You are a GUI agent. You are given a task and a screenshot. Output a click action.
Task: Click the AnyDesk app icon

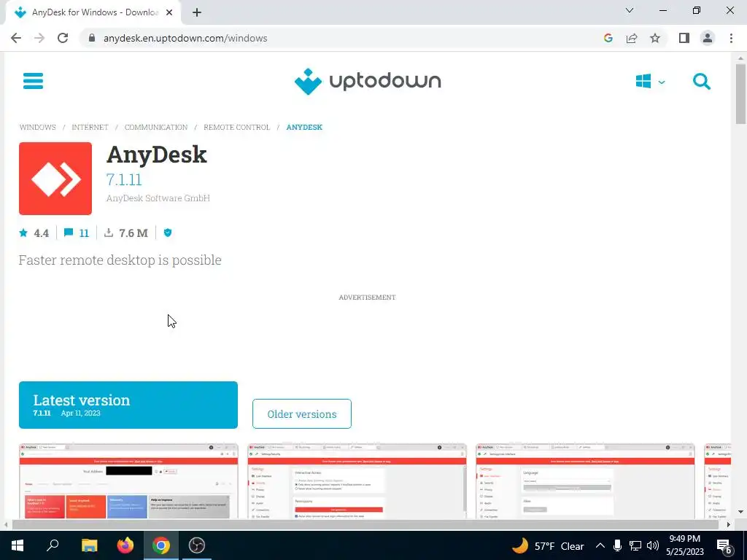pos(55,179)
